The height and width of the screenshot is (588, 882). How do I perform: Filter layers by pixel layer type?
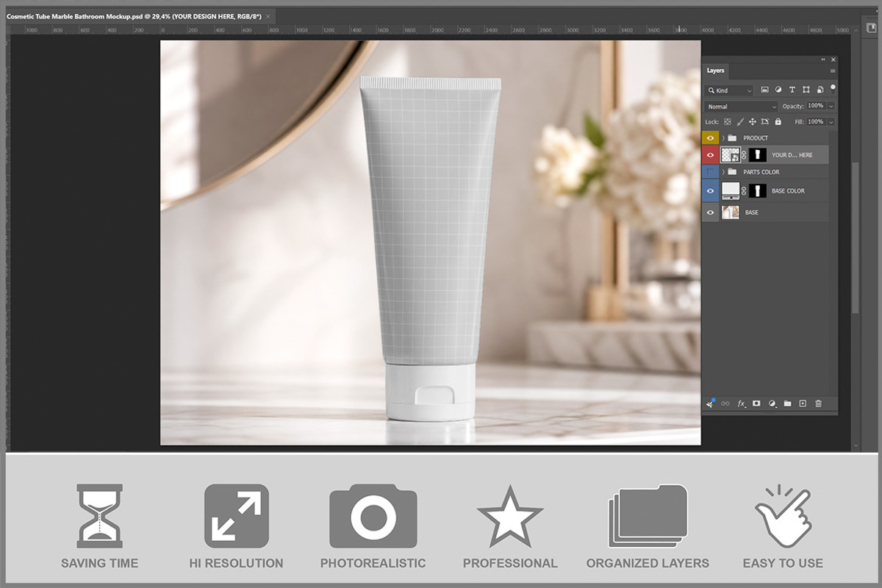764,90
